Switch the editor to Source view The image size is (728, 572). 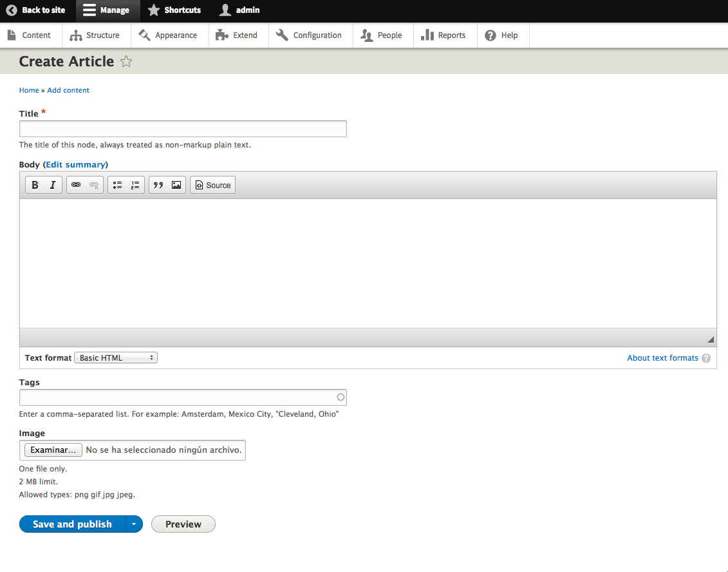point(212,185)
